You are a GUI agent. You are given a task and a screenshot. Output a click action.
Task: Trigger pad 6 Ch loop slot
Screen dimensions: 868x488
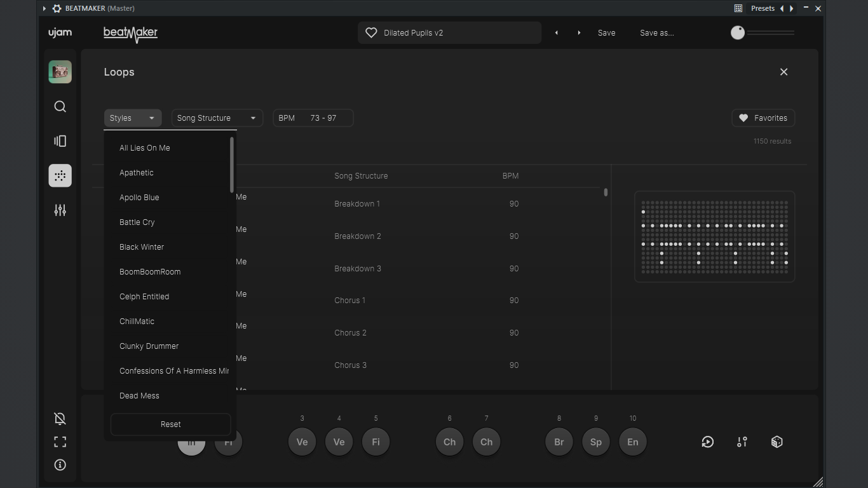[x=449, y=442]
